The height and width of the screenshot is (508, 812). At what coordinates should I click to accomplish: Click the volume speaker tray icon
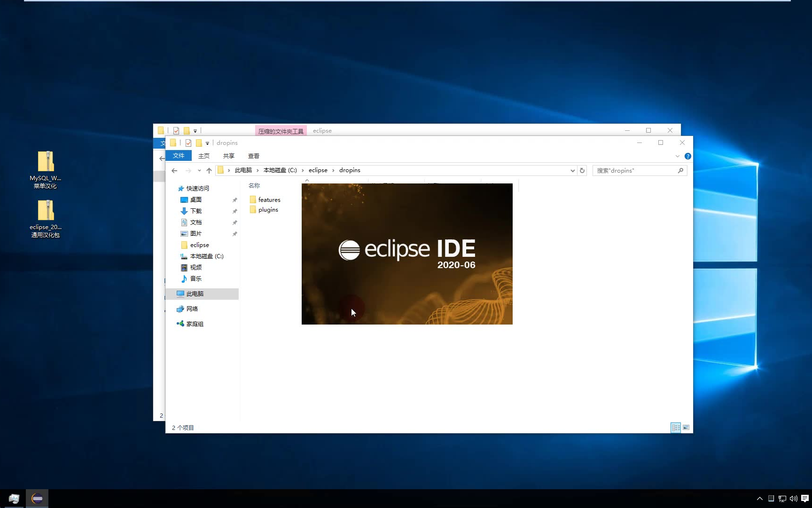pos(794,499)
